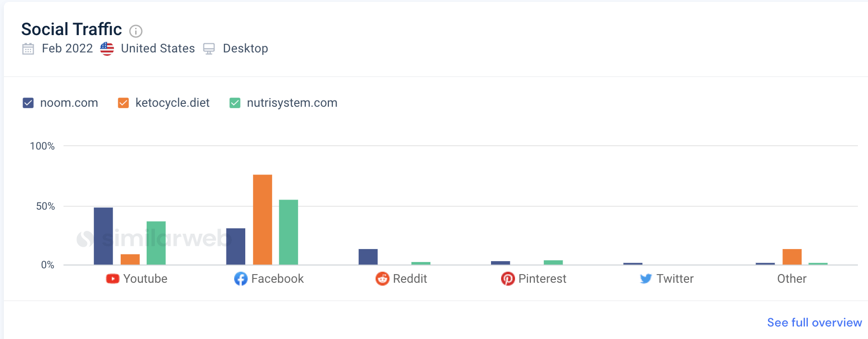This screenshot has width=868, height=339.
Task: Open the See full overview link
Action: tap(814, 323)
